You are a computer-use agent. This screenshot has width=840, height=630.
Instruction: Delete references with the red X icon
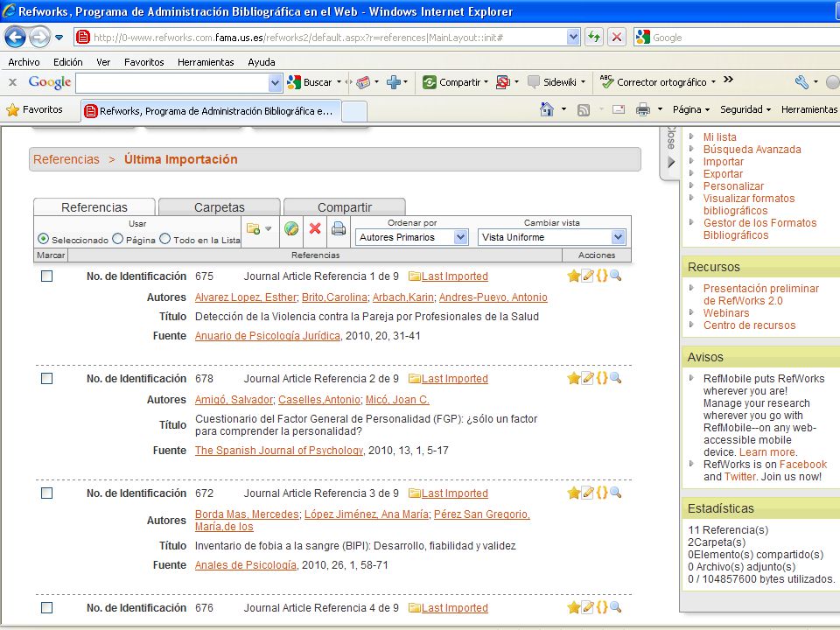[315, 228]
